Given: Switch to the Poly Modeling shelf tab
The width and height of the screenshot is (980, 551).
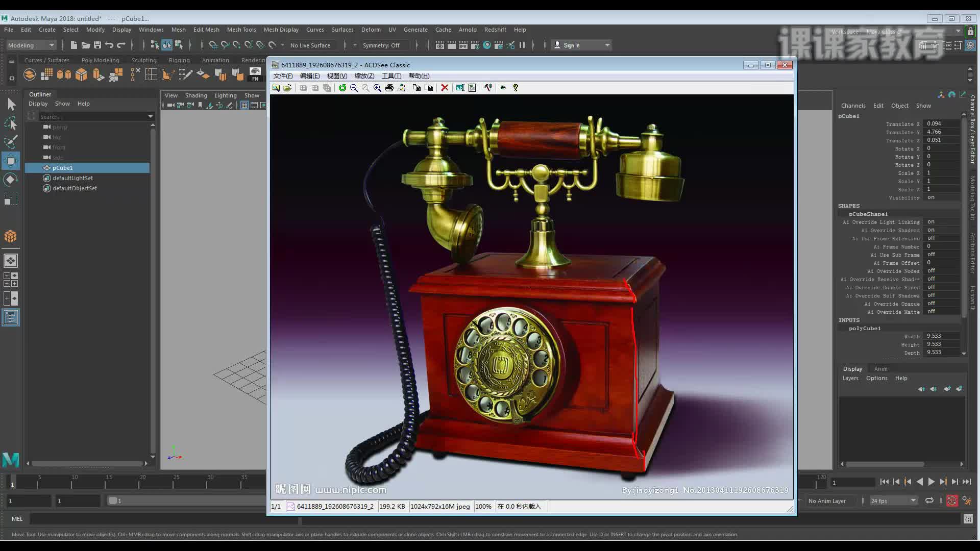Looking at the screenshot, I should point(100,60).
